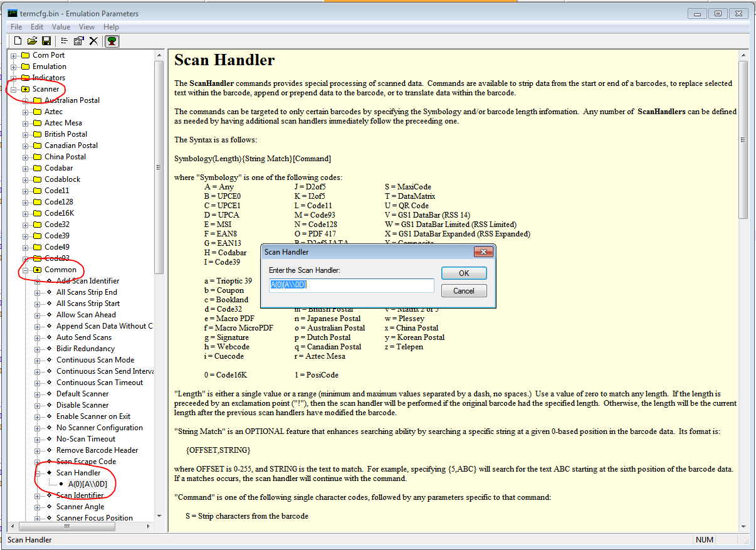Switch to list view using toolbar icon
This screenshot has height=550, width=756.
pyautogui.click(x=64, y=40)
